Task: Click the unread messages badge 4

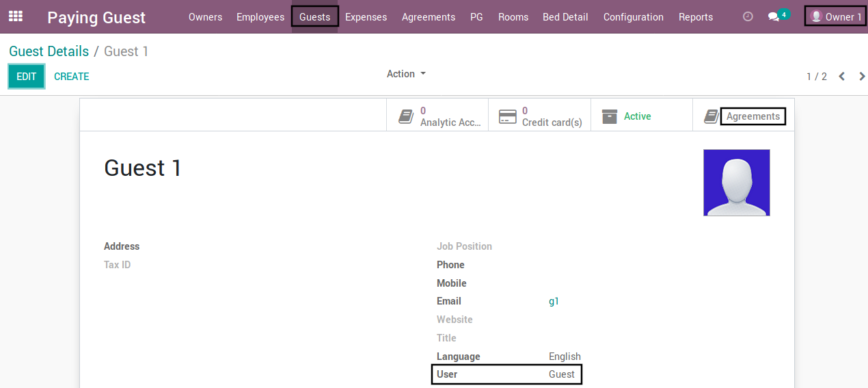Action: (x=783, y=14)
